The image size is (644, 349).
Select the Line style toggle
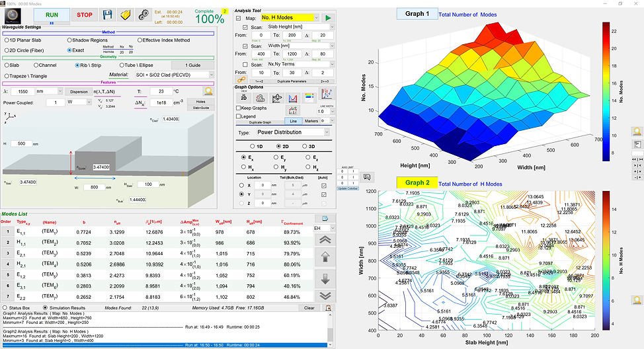[x=294, y=121]
